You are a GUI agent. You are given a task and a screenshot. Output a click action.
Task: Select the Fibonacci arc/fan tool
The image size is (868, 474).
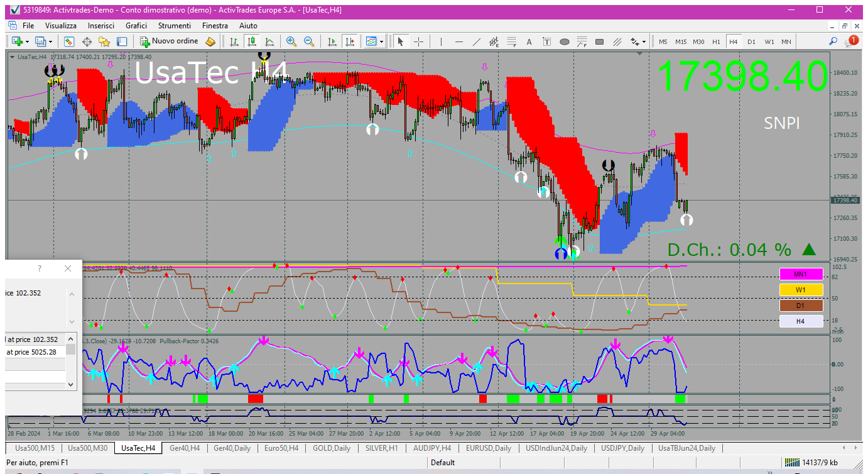(582, 41)
